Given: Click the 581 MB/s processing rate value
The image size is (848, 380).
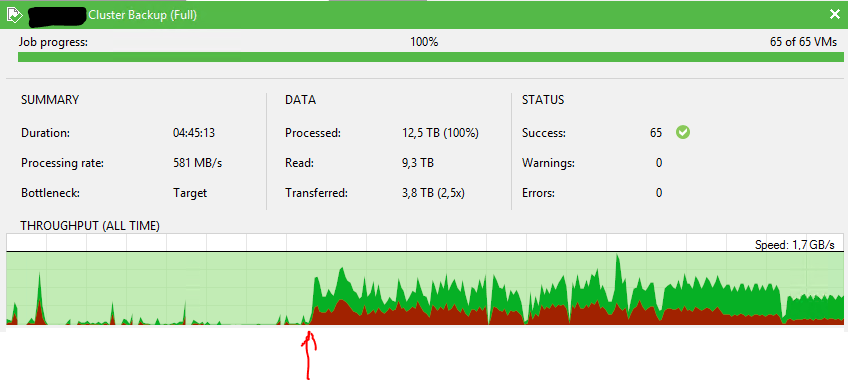Looking at the screenshot, I should (x=197, y=163).
